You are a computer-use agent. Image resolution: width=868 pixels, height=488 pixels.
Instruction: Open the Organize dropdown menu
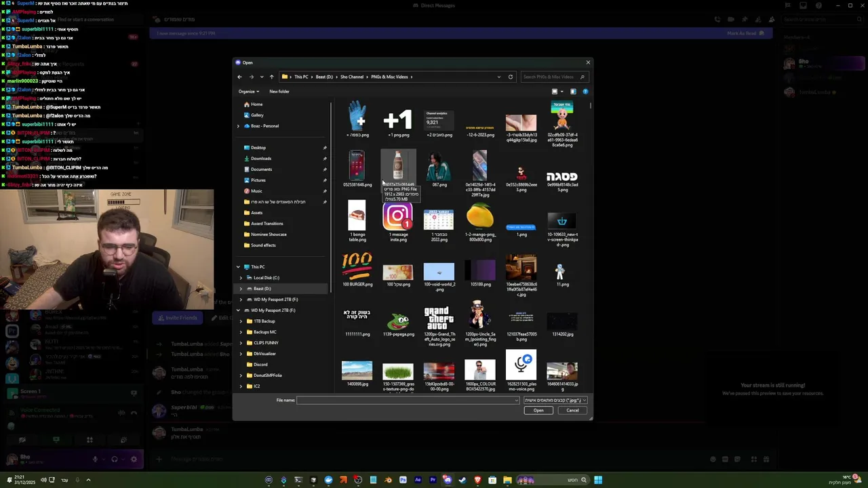(248, 91)
